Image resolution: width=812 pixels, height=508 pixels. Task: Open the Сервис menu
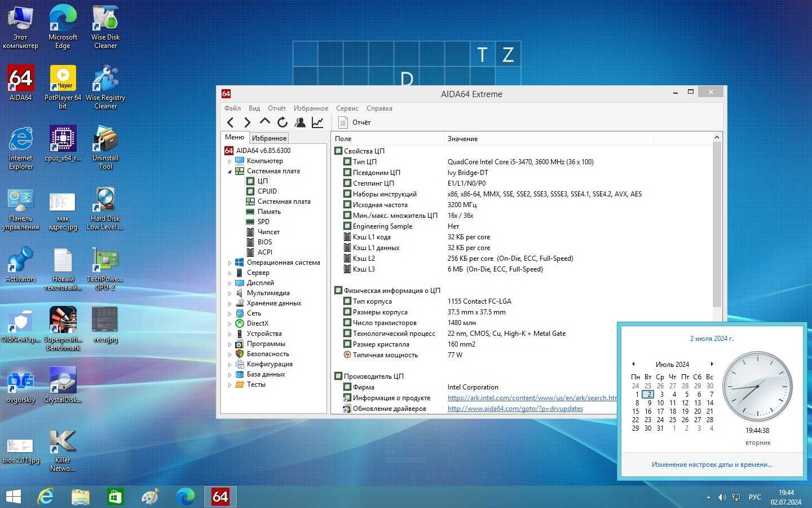347,108
